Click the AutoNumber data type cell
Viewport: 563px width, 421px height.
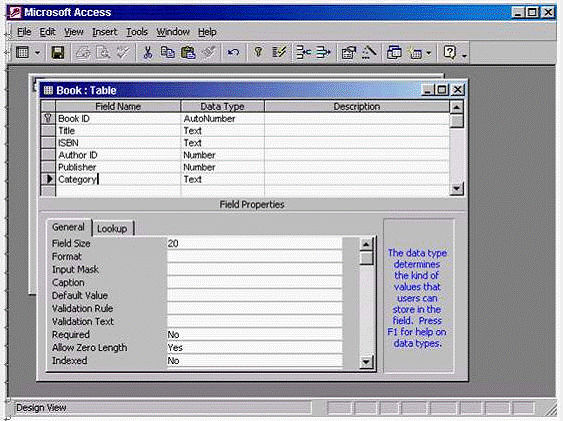point(223,118)
